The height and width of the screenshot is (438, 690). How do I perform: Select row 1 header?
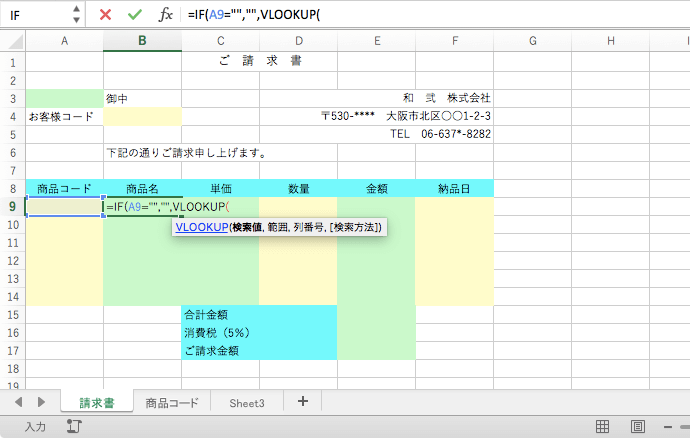(x=13, y=63)
